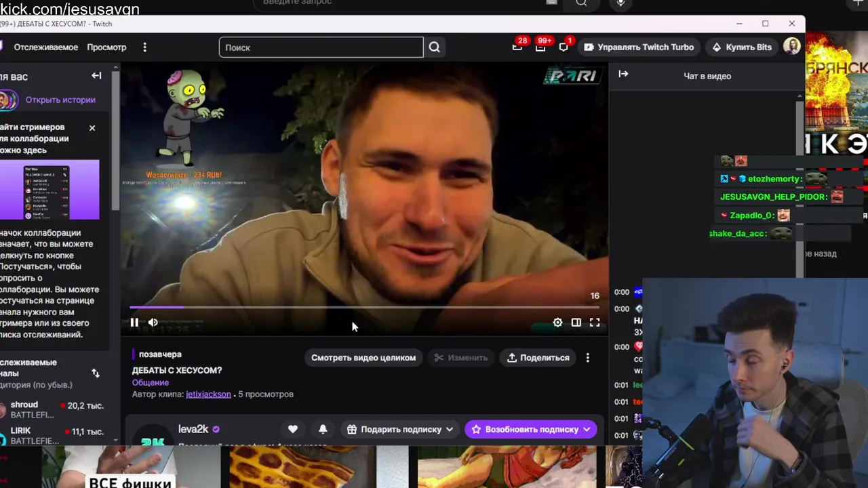Open the clip options three-dot menu
This screenshot has width=868, height=488.
point(588,358)
